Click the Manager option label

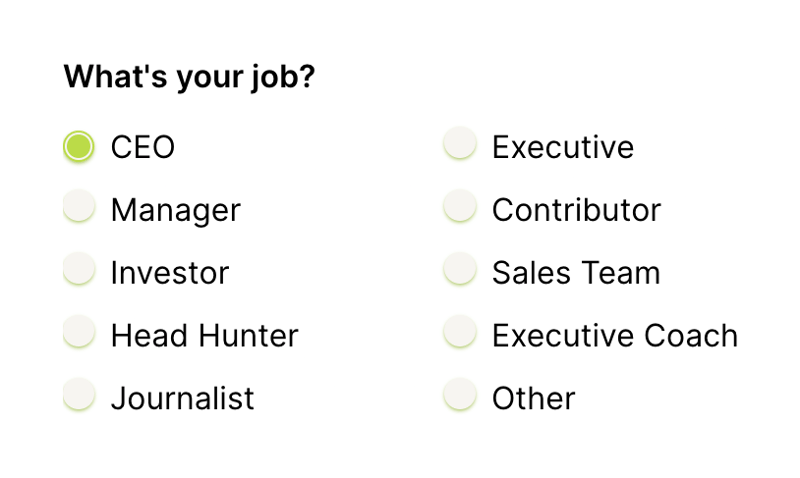coord(175,210)
